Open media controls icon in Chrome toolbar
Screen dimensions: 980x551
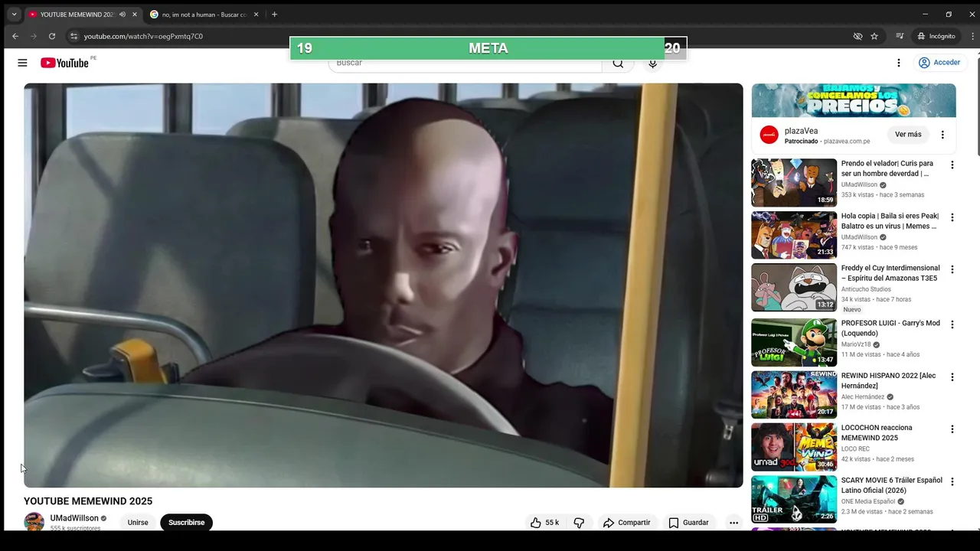900,36
